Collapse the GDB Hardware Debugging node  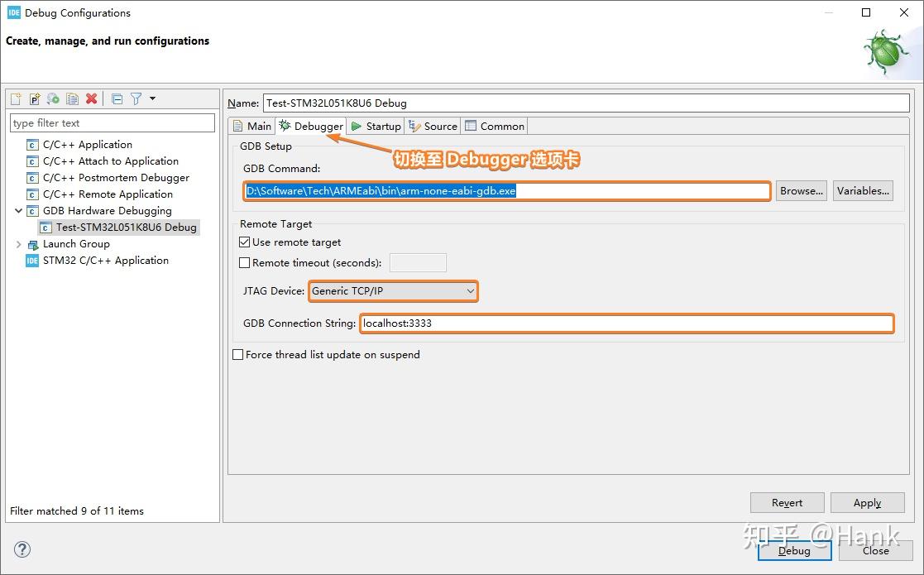(x=19, y=211)
